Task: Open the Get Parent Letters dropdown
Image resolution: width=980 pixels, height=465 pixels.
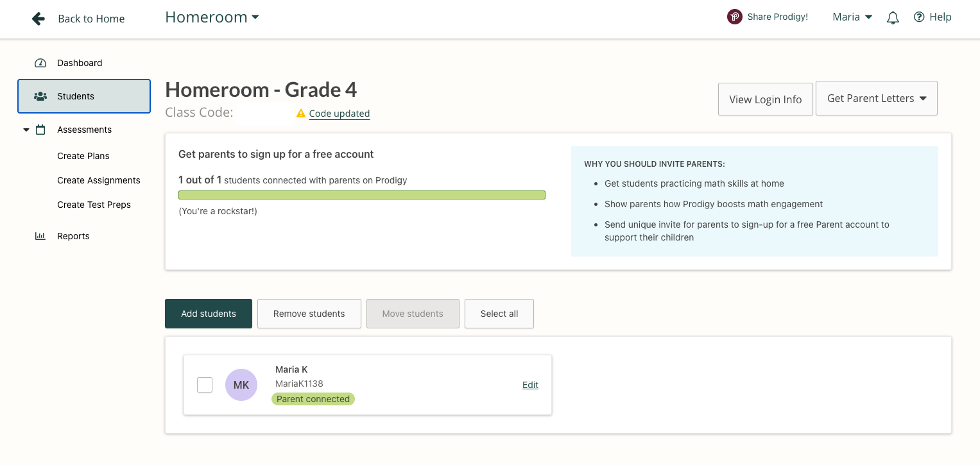Action: pos(877,98)
